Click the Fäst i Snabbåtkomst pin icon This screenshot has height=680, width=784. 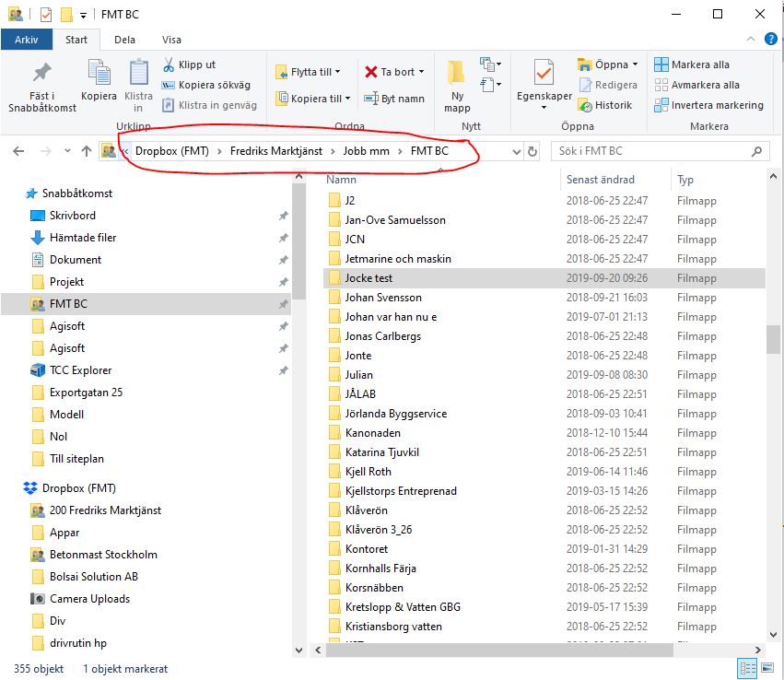(x=42, y=73)
